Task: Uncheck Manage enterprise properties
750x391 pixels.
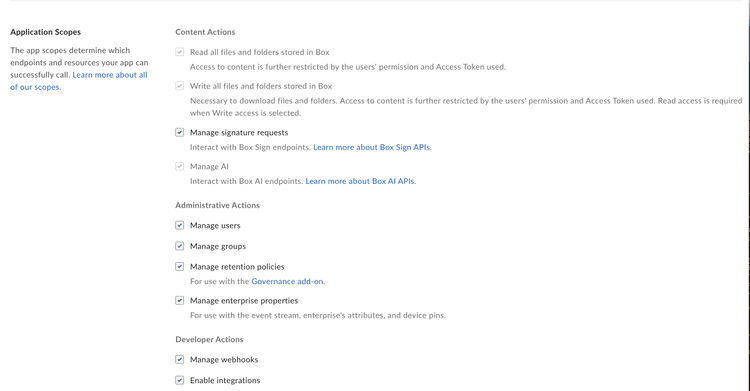Action: (x=179, y=301)
